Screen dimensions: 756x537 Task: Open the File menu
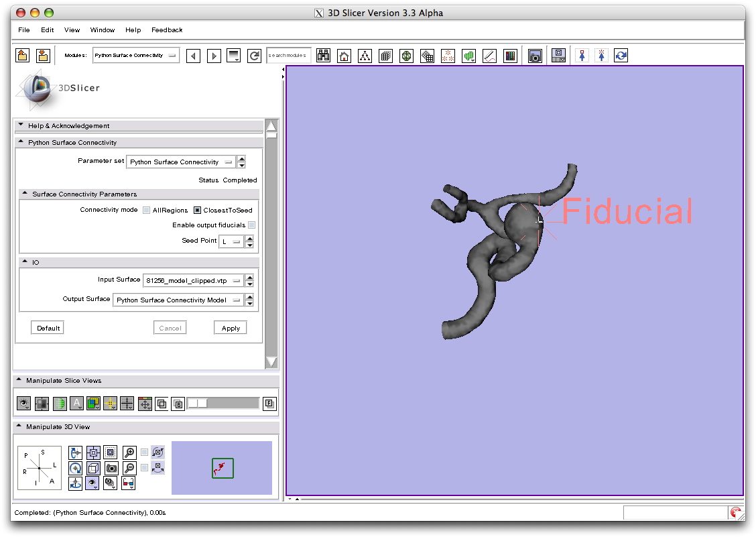(x=24, y=30)
